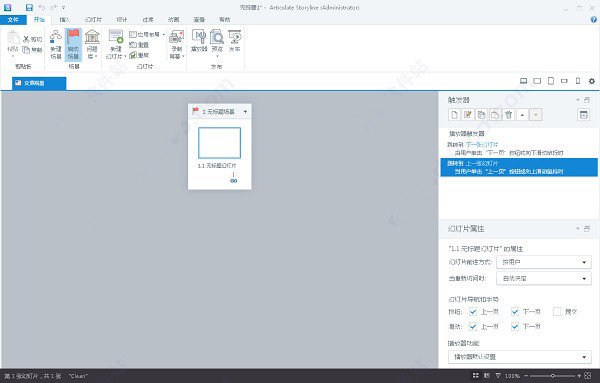Click the zoom slider handle in status bar
This screenshot has width=600, height=383.
[x=553, y=376]
